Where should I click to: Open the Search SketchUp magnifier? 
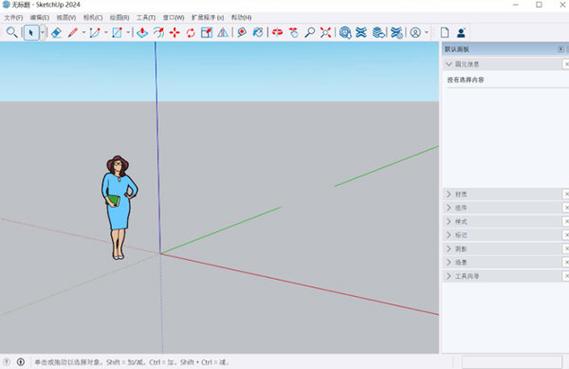(x=12, y=33)
